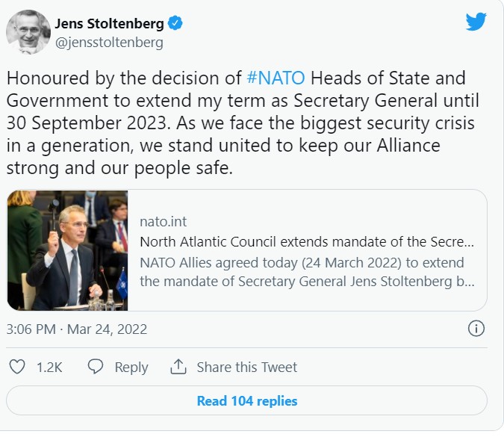Open the NATO article preview photo
Viewport: 504px width, 437px height.
point(68,250)
